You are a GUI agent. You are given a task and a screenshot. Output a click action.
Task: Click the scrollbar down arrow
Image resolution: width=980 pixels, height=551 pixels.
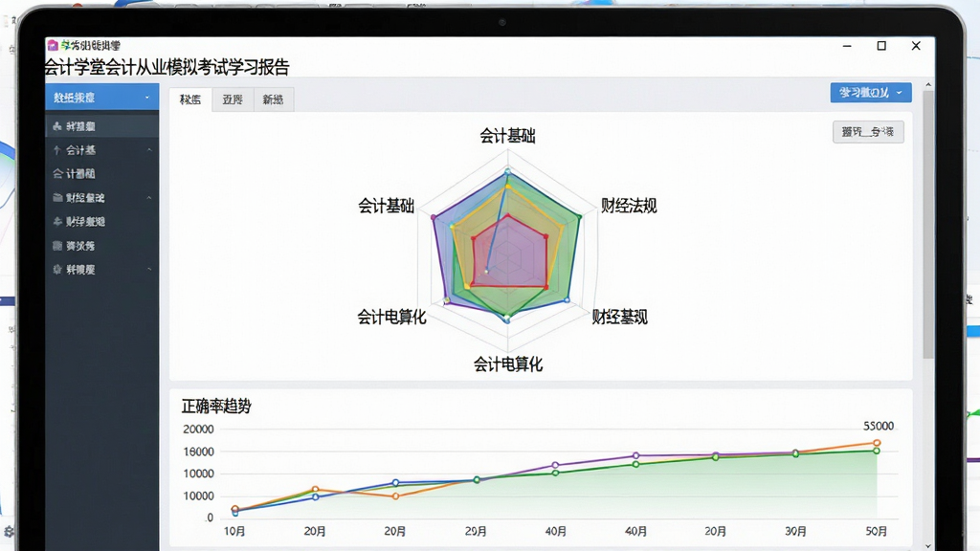tap(928, 545)
